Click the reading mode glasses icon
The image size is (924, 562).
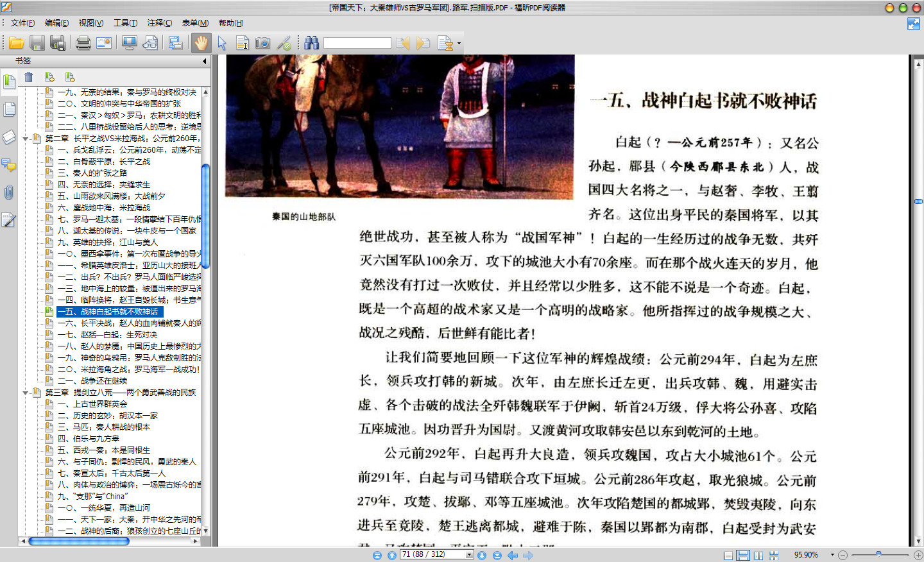point(150,43)
